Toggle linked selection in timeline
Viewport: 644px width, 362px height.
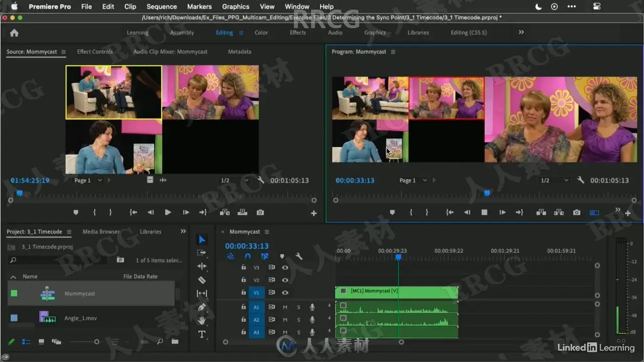click(x=265, y=256)
